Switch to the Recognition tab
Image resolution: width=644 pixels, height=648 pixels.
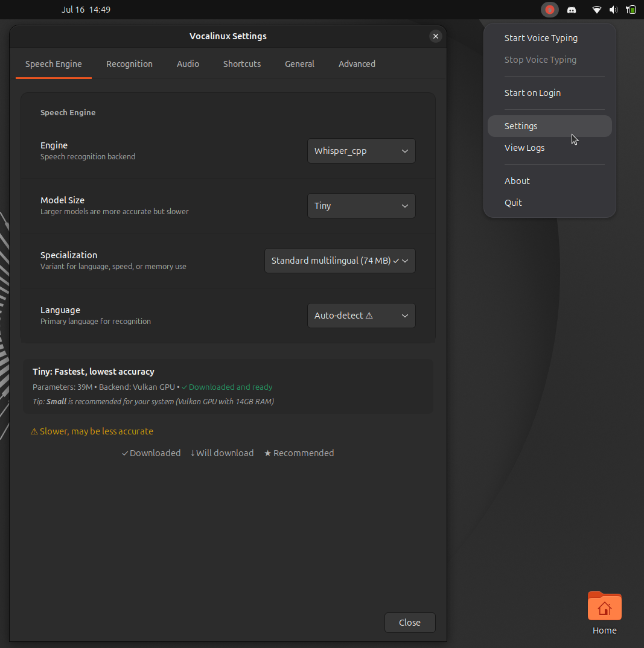click(x=129, y=64)
